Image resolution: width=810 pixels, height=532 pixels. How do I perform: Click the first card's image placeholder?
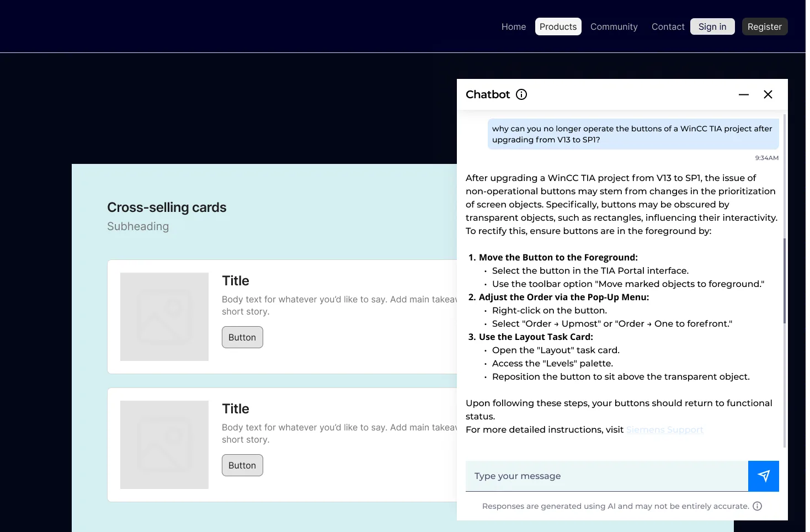point(164,317)
